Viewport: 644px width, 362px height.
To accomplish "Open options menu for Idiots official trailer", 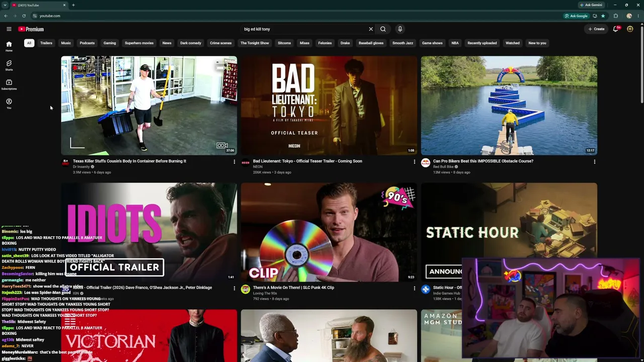I will 234,289.
